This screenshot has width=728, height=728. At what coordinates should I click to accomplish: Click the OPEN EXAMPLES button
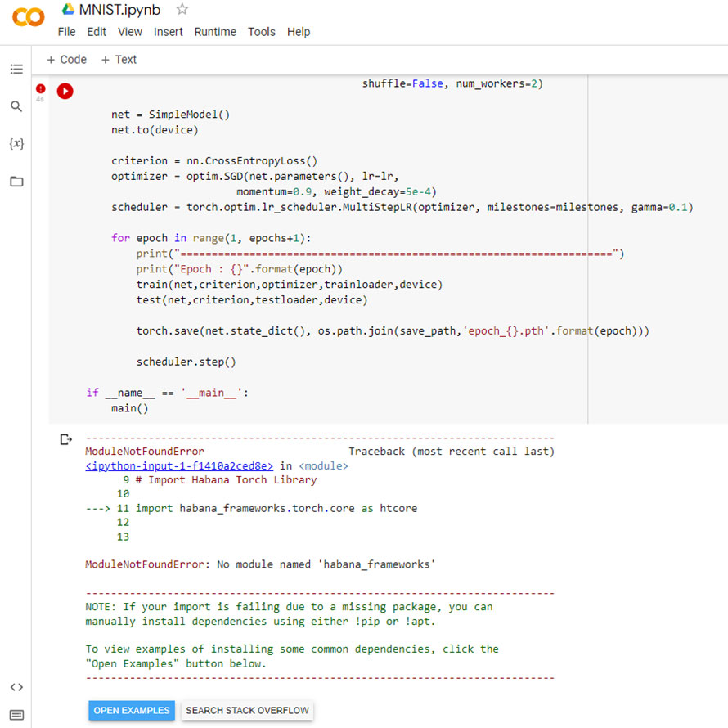(x=131, y=710)
